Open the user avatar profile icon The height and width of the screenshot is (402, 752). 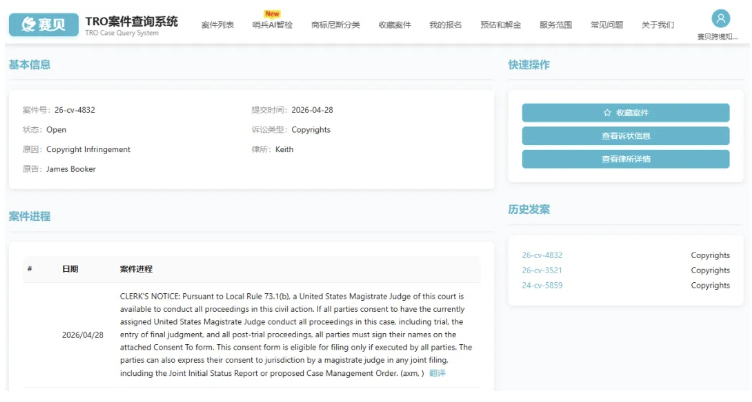pyautogui.click(x=720, y=18)
